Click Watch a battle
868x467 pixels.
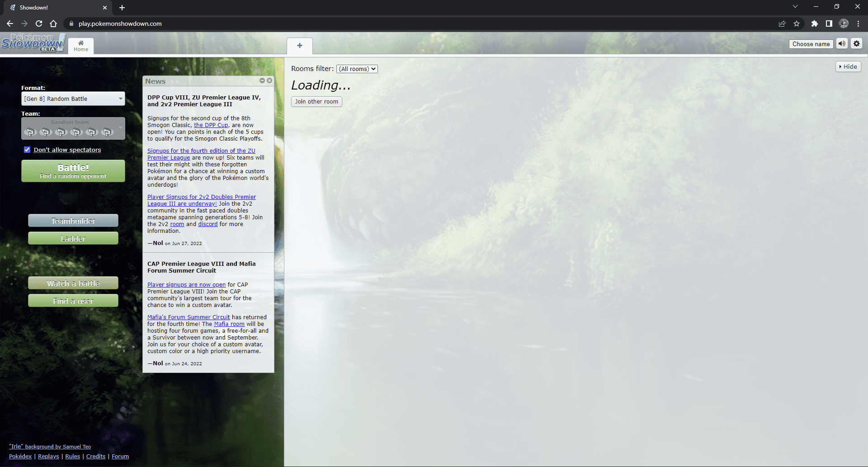(x=73, y=283)
